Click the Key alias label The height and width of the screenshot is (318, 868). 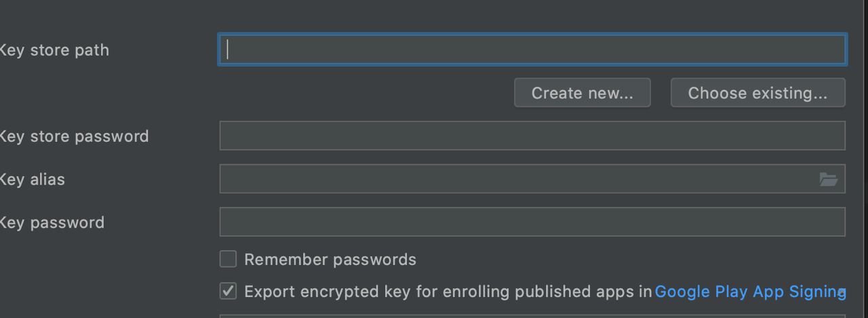33,180
